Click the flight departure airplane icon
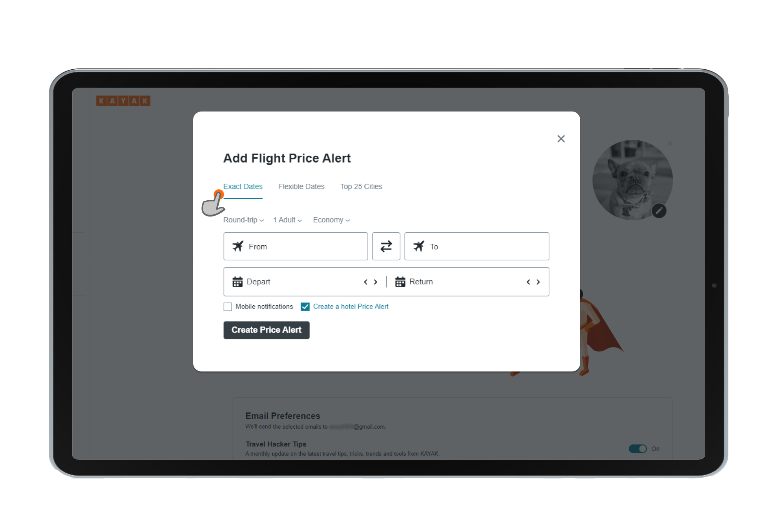Screen dimensions: 779x532 pyautogui.click(x=237, y=246)
